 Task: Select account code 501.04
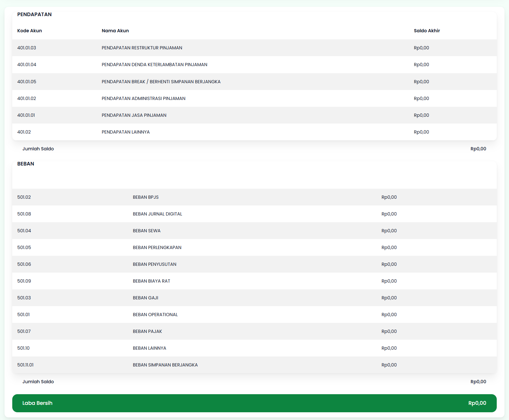[x=24, y=231]
